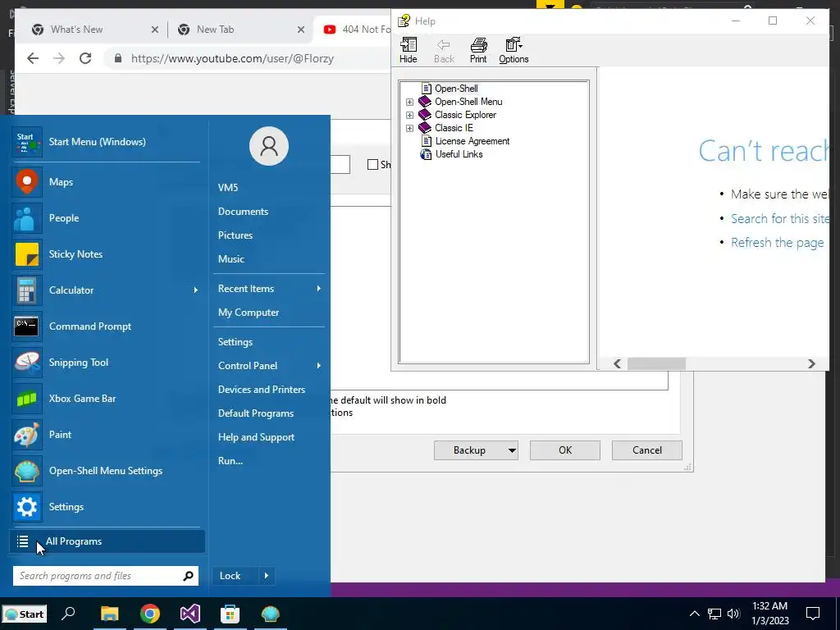
Task: Click OK in settings dialog
Action: coord(564,450)
